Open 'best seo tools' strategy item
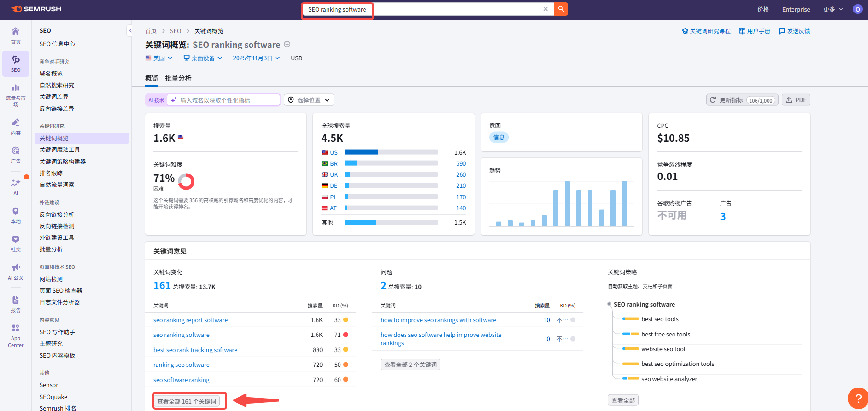The height and width of the screenshot is (411, 868). [x=660, y=319]
